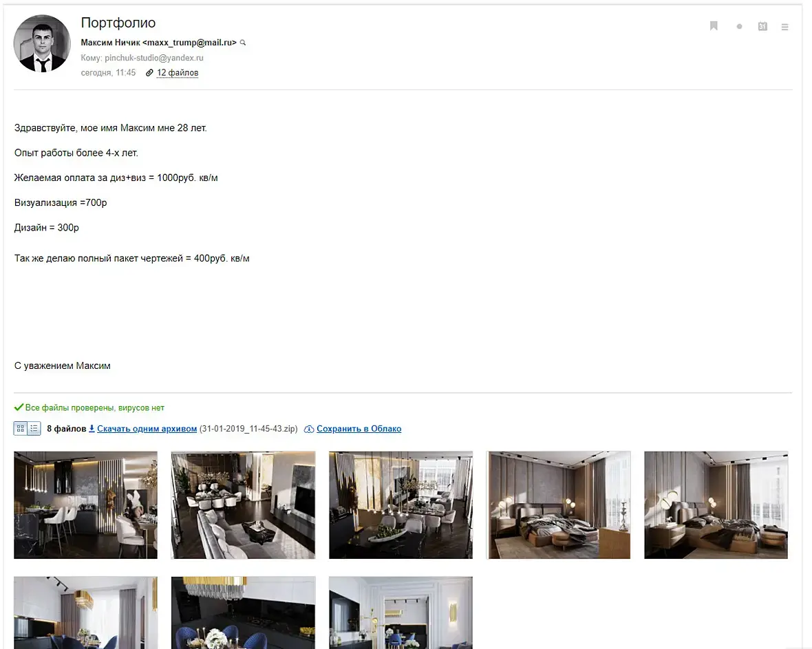Open the message actions hamburger menu
This screenshot has height=649, width=812.
pyautogui.click(x=784, y=27)
